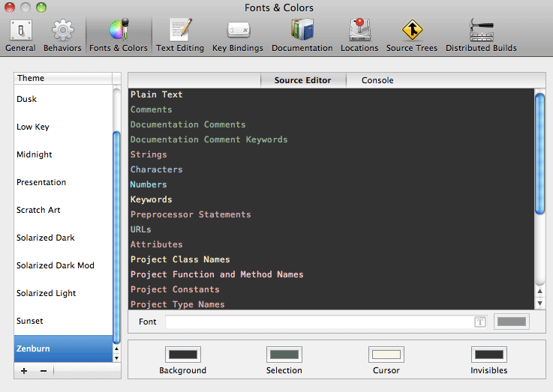The image size is (553, 392).
Task: Select the Text Editing toolbar icon
Action: coord(179,35)
